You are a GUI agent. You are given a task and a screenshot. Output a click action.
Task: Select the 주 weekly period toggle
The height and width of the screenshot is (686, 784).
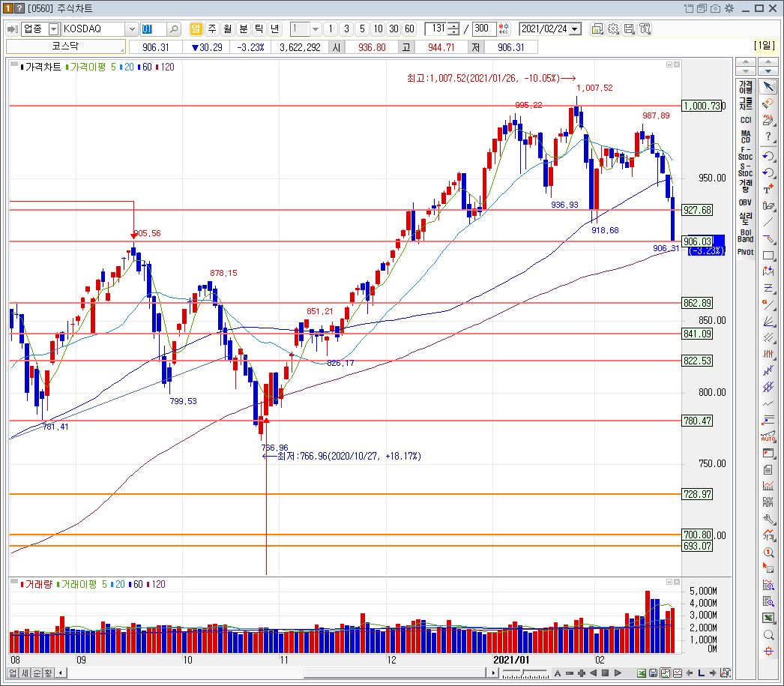212,29
